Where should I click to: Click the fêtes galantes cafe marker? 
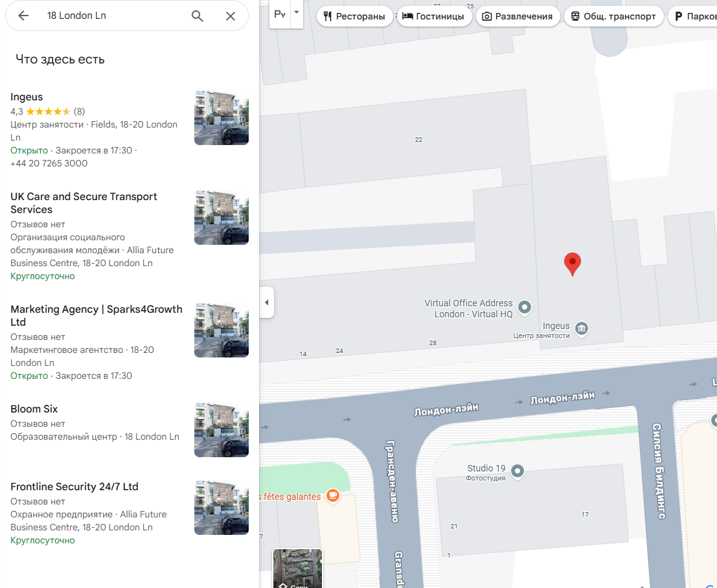pyautogui.click(x=333, y=495)
